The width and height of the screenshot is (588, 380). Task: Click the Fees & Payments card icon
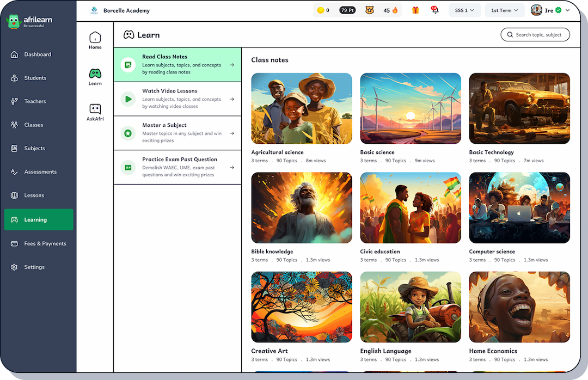14,243
